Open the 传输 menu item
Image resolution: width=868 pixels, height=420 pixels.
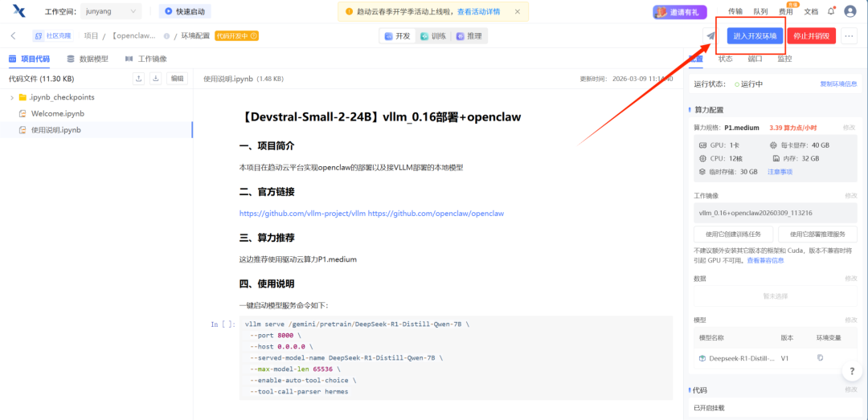(x=735, y=11)
